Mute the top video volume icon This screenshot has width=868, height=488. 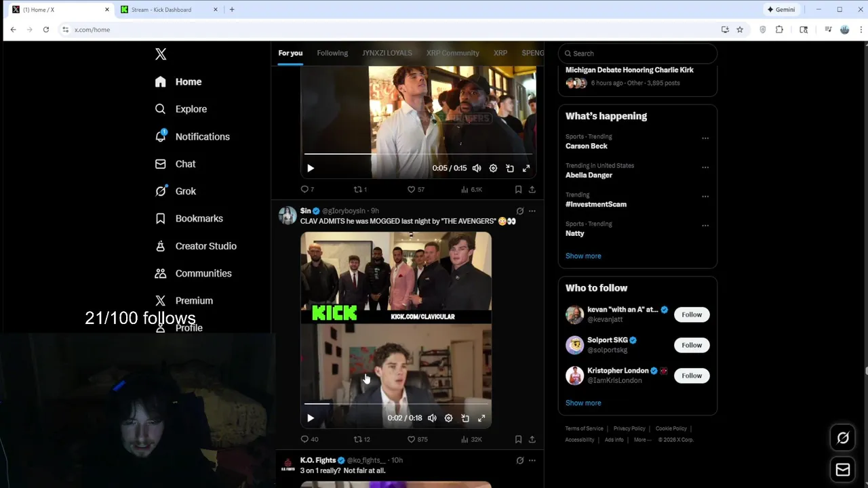click(477, 168)
